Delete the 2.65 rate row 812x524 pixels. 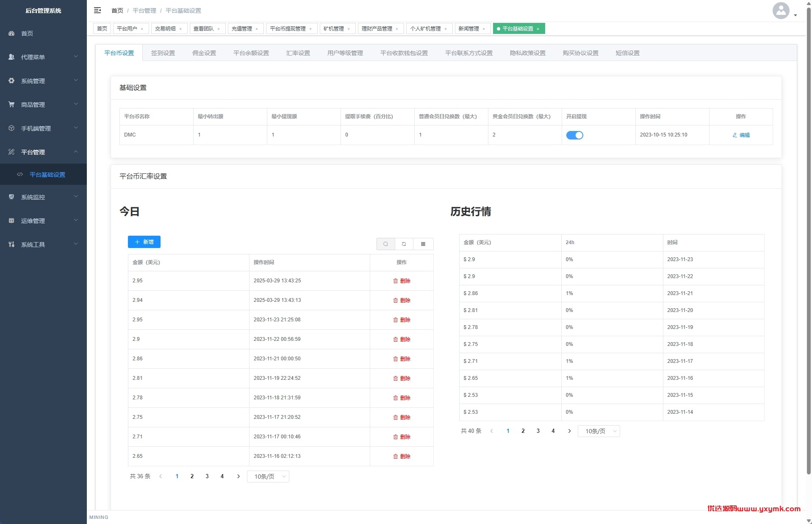402,456
